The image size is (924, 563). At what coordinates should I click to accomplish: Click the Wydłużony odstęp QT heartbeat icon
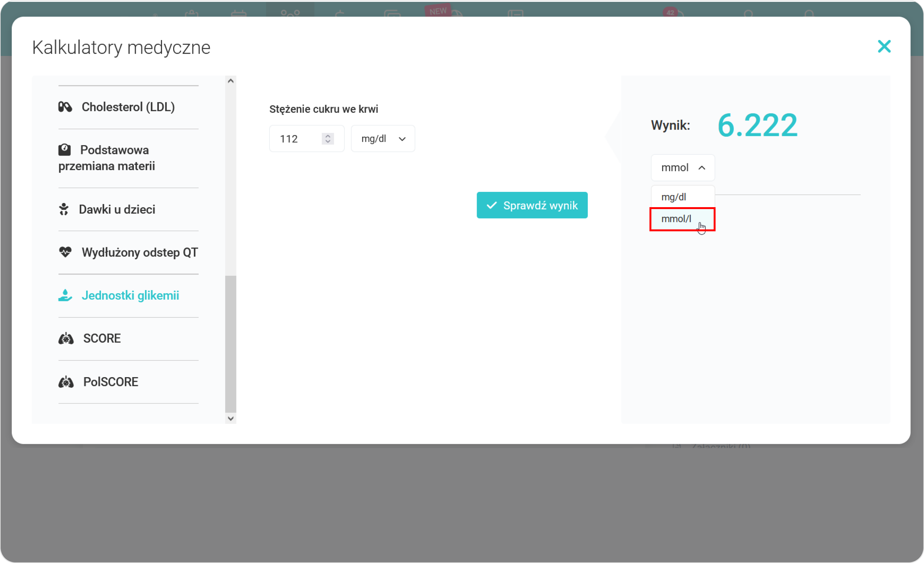click(65, 252)
